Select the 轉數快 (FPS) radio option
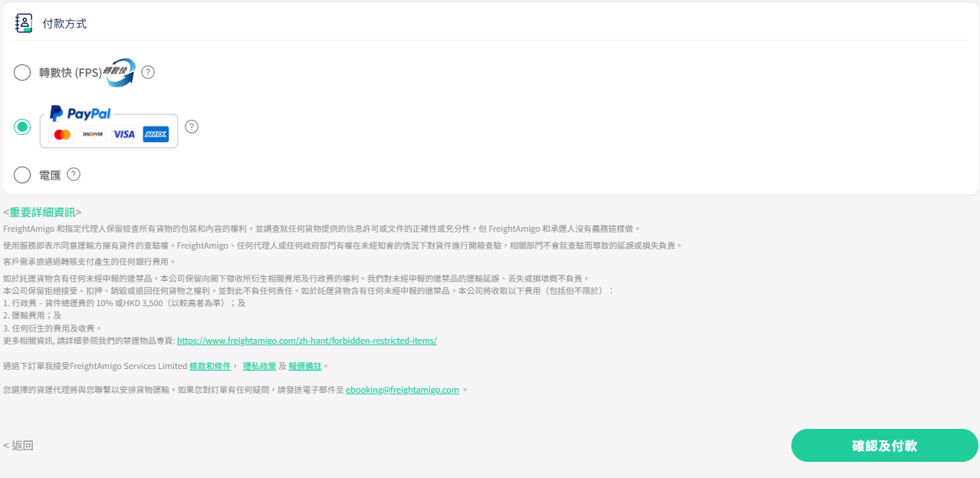The image size is (980, 478). point(22,73)
